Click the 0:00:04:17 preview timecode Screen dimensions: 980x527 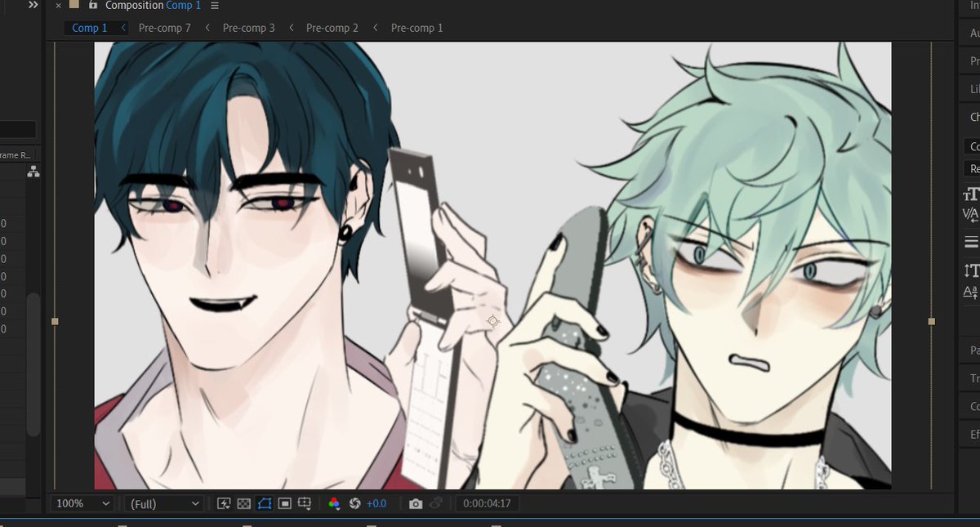487,504
